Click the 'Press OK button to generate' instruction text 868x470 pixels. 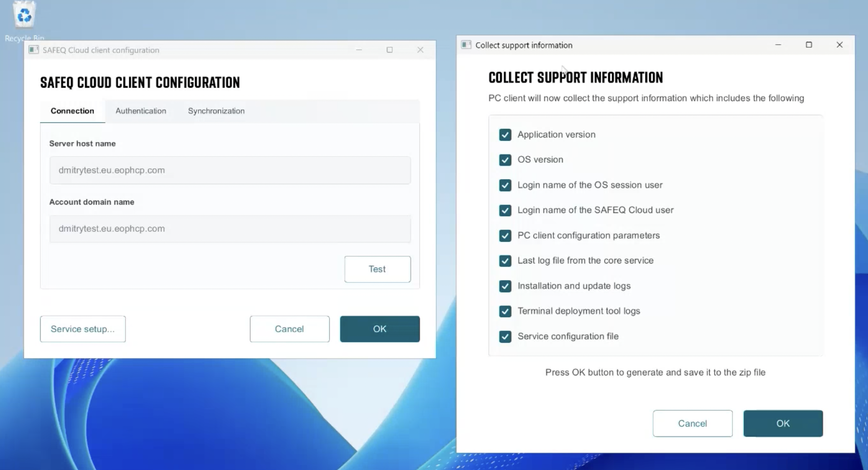655,372
